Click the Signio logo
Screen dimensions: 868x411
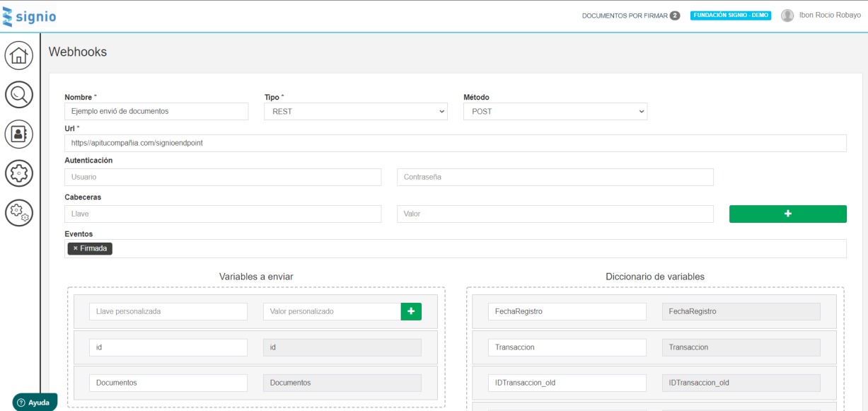click(x=30, y=16)
